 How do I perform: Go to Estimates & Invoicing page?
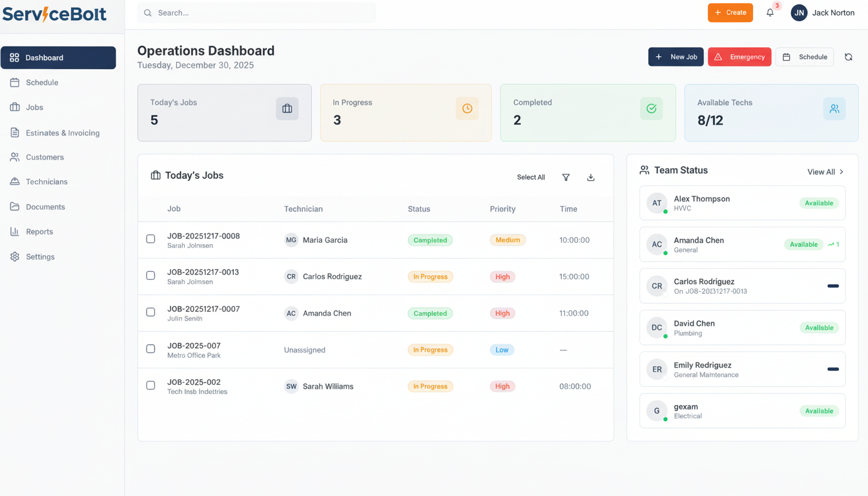coord(62,133)
